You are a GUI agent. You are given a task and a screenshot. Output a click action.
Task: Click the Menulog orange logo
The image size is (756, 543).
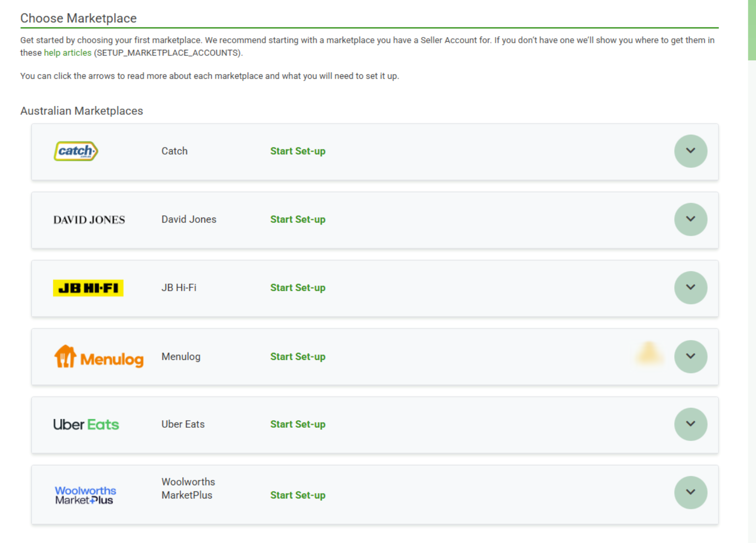[x=99, y=357]
